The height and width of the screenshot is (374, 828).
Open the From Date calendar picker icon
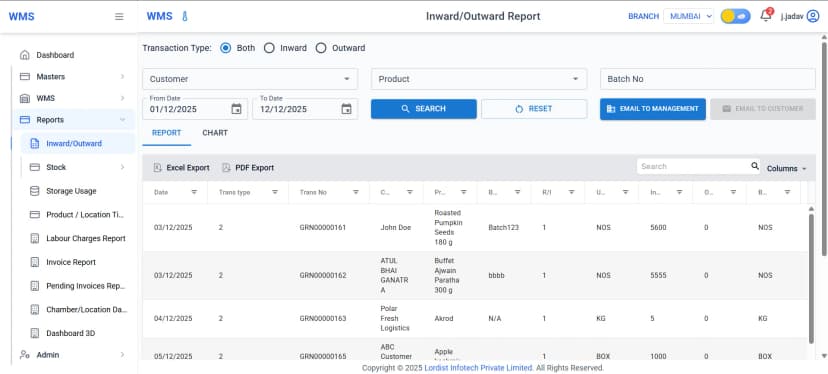coord(237,109)
